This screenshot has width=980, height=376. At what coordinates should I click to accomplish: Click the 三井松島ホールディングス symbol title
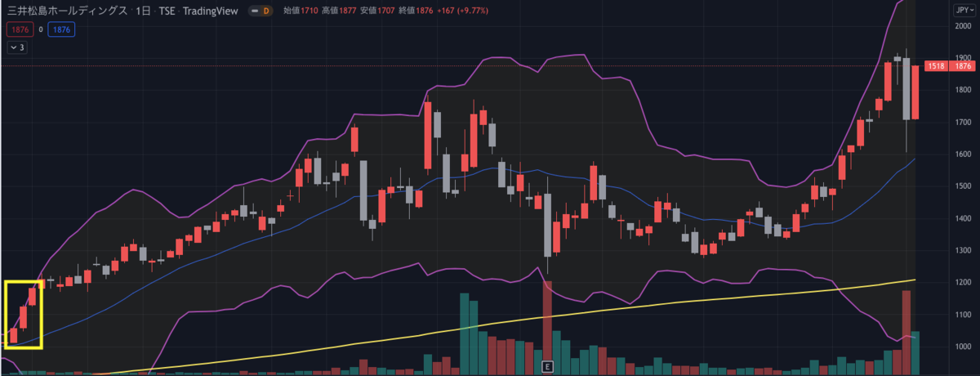[67, 10]
